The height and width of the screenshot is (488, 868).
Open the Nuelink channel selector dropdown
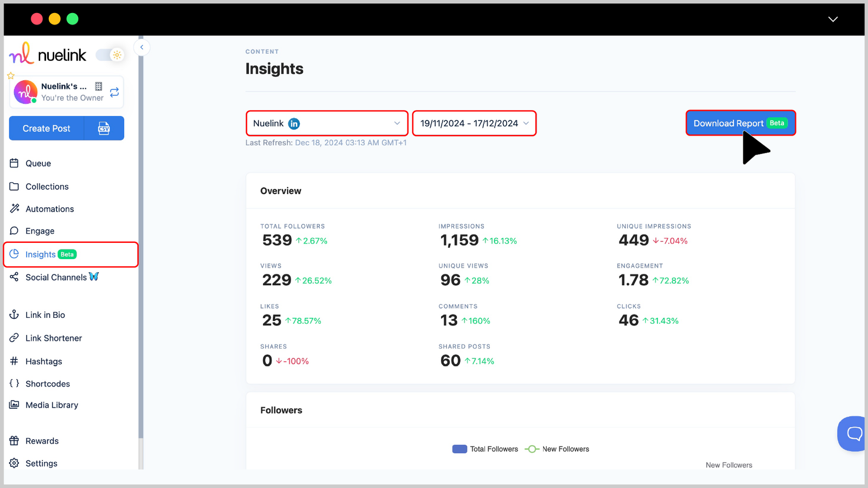click(x=327, y=123)
